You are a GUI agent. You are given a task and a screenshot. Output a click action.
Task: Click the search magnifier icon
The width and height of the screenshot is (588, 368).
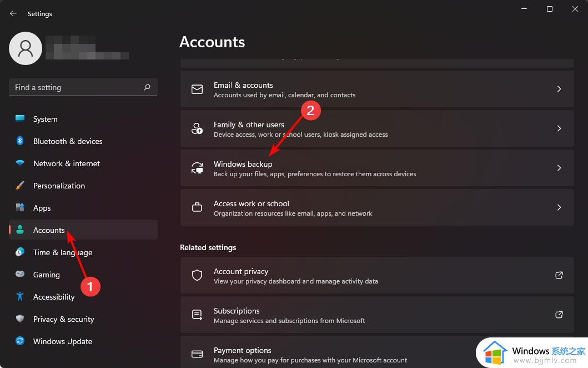[x=147, y=87]
